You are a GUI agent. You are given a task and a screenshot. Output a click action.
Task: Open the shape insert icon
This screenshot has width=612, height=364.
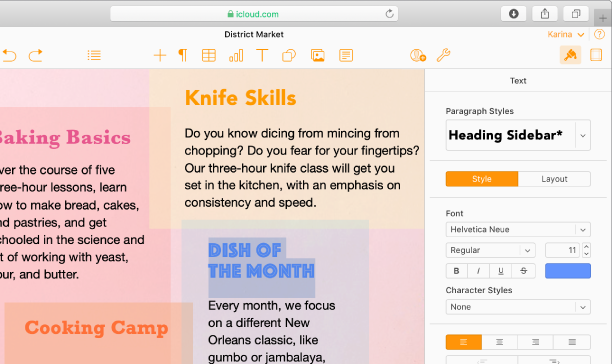click(x=289, y=56)
